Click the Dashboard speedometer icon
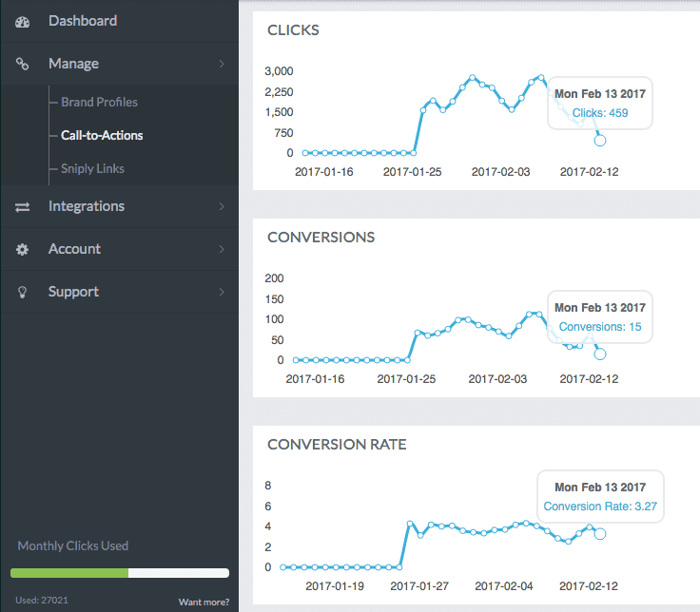 [23, 21]
